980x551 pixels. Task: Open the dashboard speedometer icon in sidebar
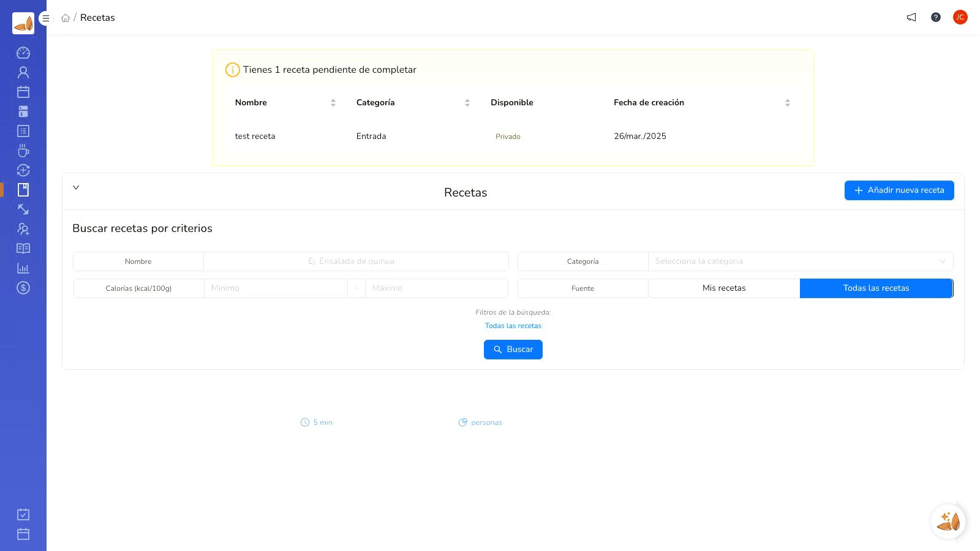point(23,53)
